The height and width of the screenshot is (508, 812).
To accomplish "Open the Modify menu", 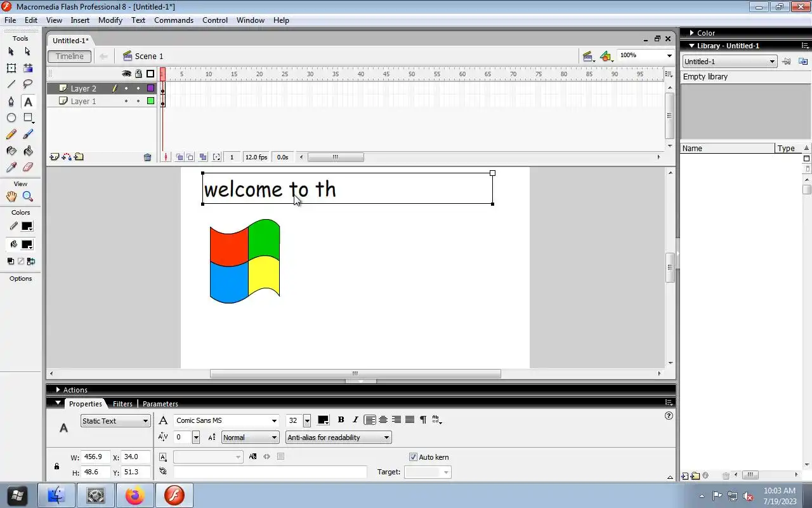I will coord(110,20).
